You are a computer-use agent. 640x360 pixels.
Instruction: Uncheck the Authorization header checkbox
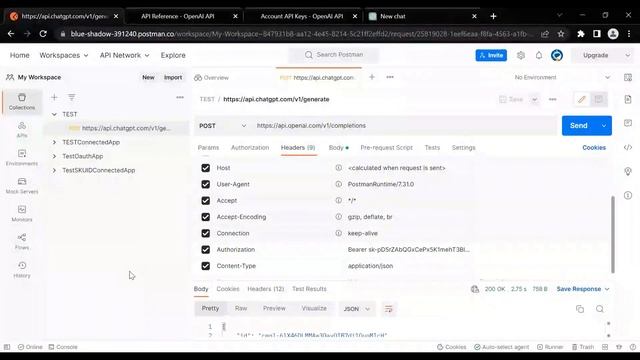[x=205, y=249]
